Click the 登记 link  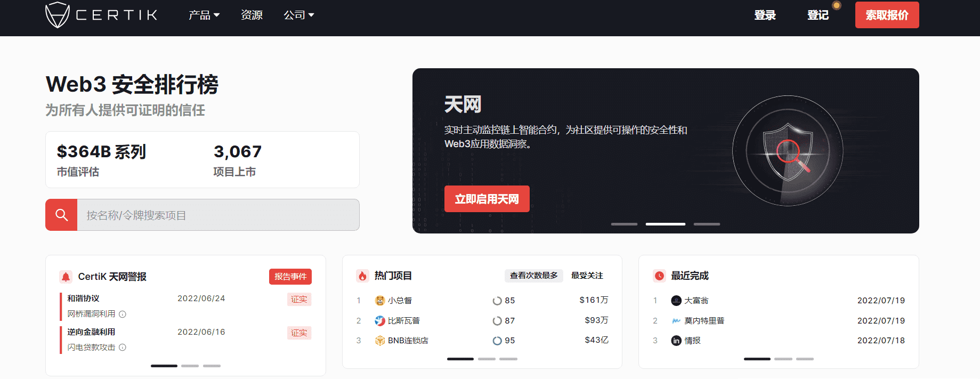pyautogui.click(x=818, y=15)
